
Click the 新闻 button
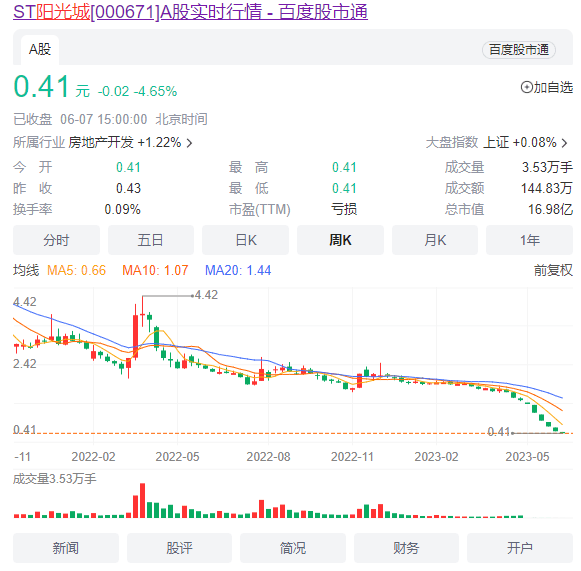tap(66, 548)
